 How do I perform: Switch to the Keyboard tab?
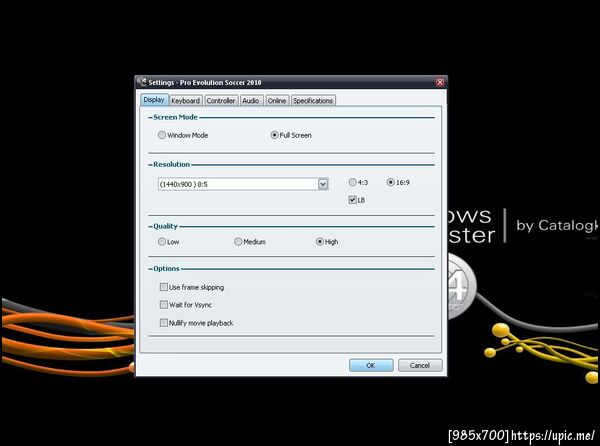[185, 101]
